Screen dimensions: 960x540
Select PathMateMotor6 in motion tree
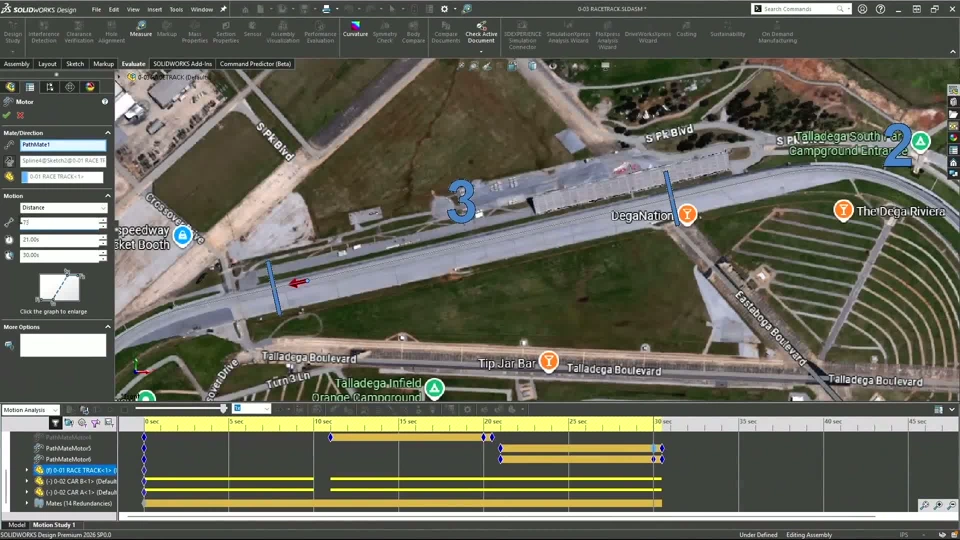pos(68,459)
